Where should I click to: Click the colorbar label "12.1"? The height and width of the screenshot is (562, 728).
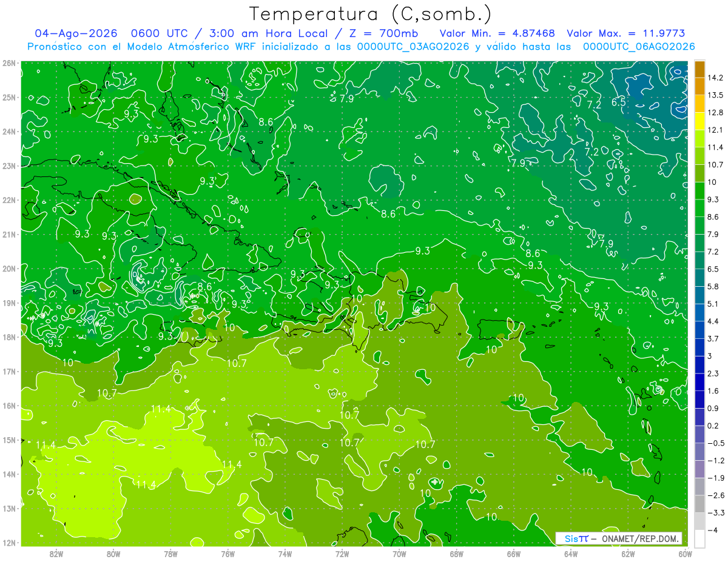716,130
